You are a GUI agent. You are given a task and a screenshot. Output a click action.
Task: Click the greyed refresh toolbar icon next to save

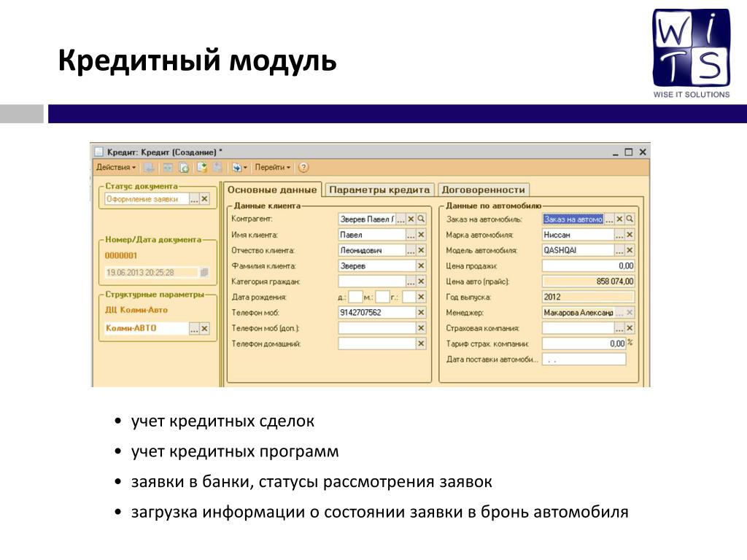(169, 168)
